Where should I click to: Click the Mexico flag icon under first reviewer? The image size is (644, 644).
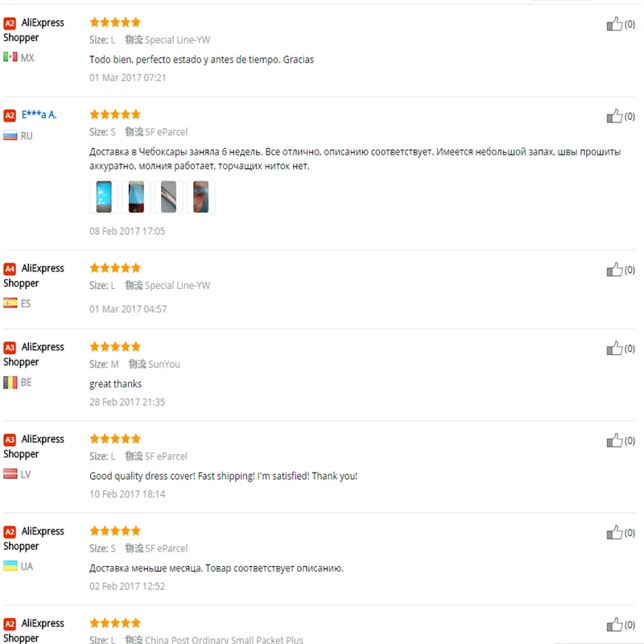point(10,56)
